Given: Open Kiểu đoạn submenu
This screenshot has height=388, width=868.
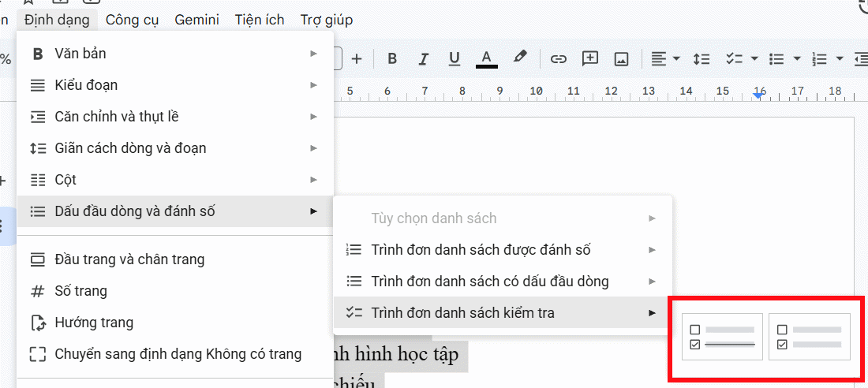Looking at the screenshot, I should coord(175,85).
